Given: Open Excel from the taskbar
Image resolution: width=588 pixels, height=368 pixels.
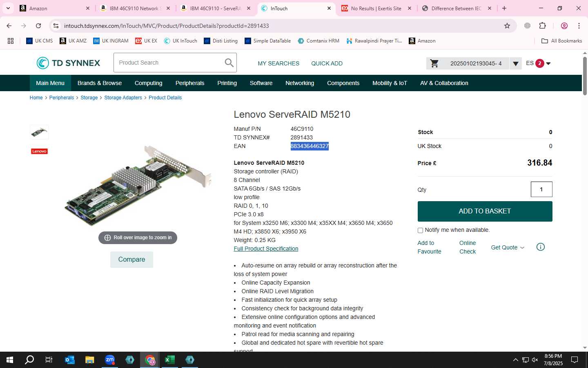Looking at the screenshot, I should [x=170, y=360].
